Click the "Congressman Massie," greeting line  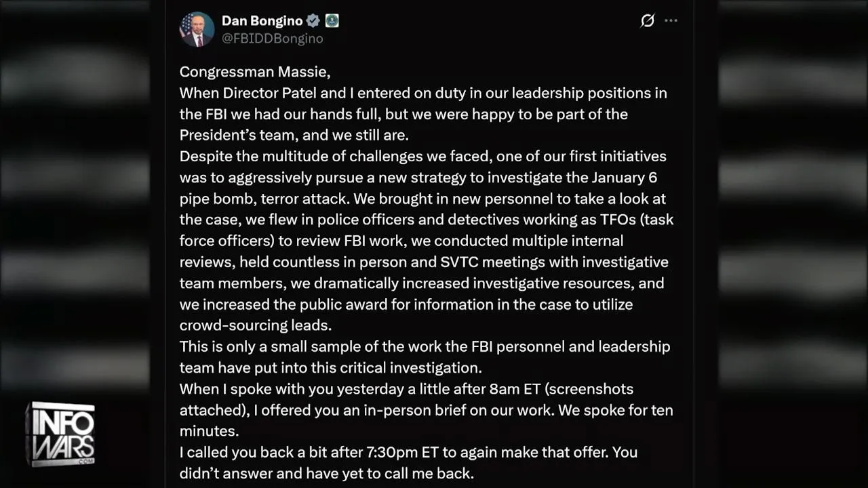254,71
